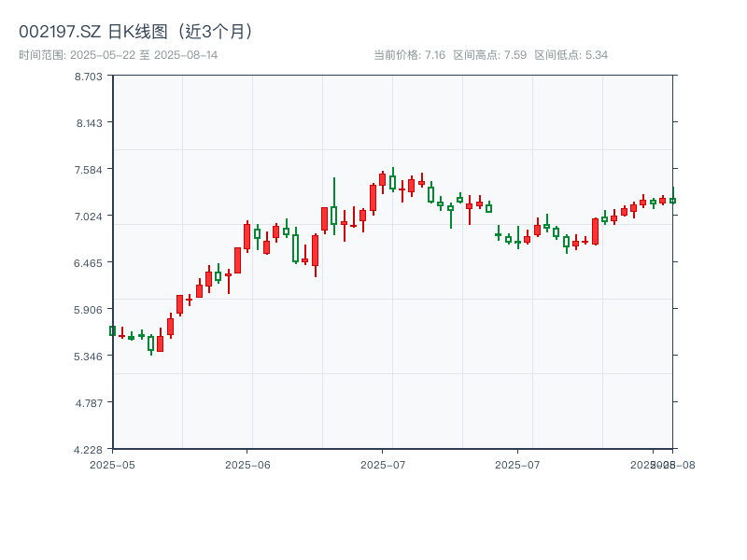747x560 pixels.
Task: Click the first green candlestick at far left
Action: (112, 330)
